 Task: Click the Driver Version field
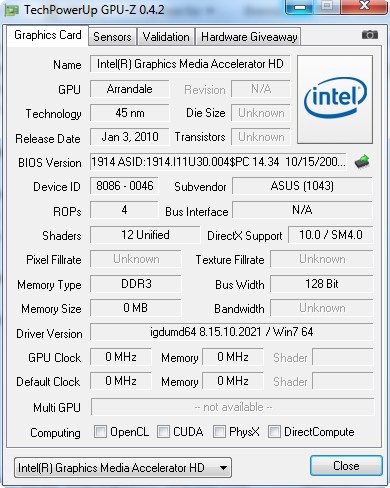tap(231, 332)
